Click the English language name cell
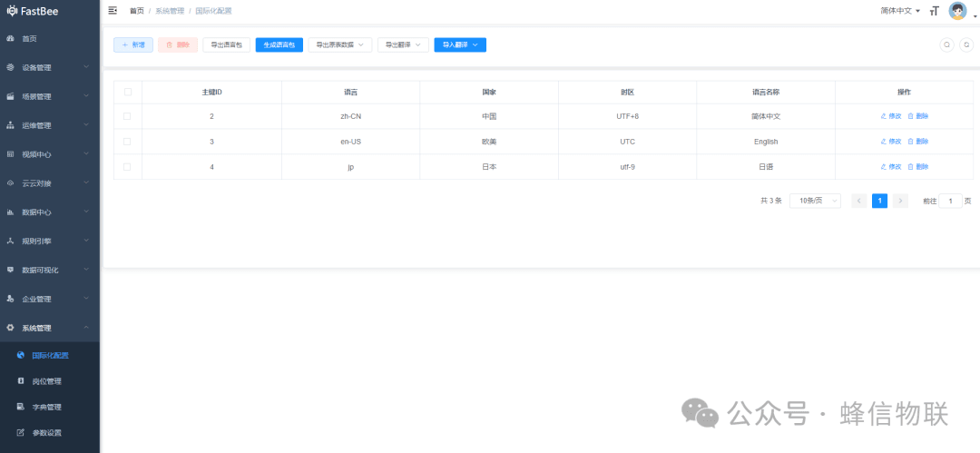 [x=766, y=142]
